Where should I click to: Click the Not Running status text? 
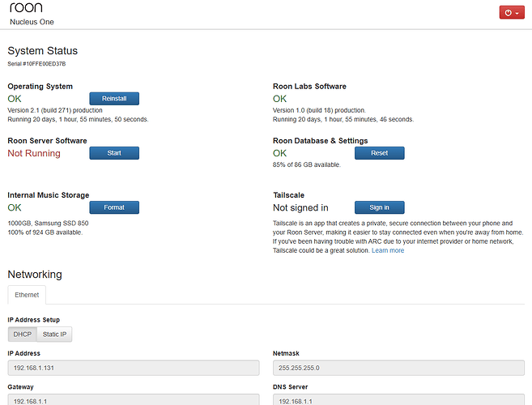tap(34, 153)
